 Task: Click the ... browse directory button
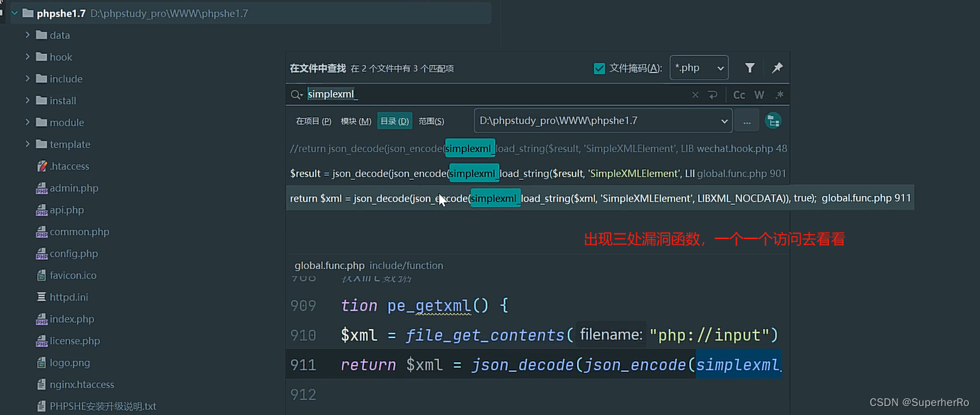click(746, 120)
